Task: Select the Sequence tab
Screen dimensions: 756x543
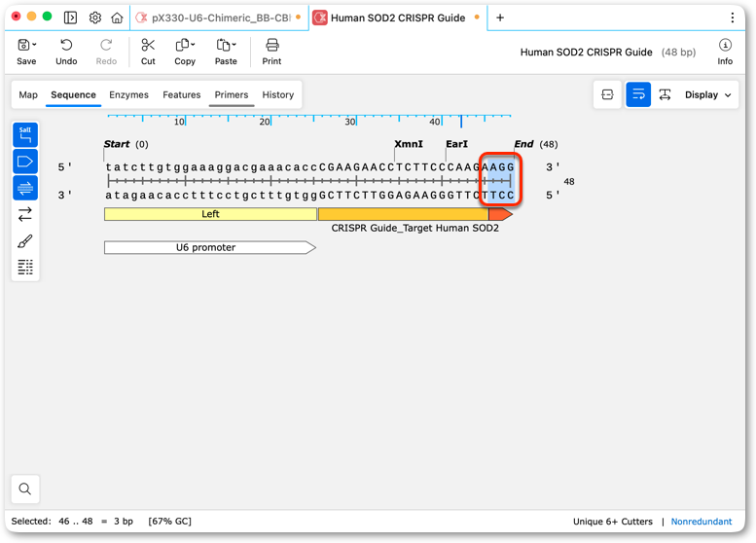Action: 73,94
